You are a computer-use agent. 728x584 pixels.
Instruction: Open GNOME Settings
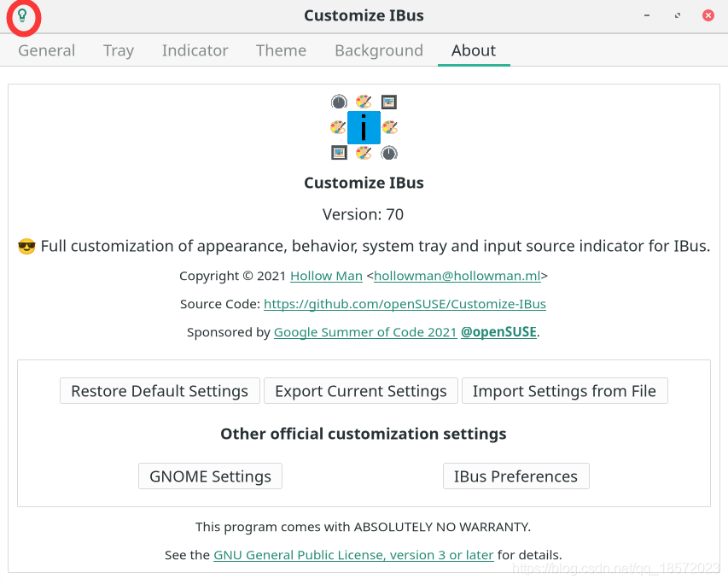click(210, 476)
